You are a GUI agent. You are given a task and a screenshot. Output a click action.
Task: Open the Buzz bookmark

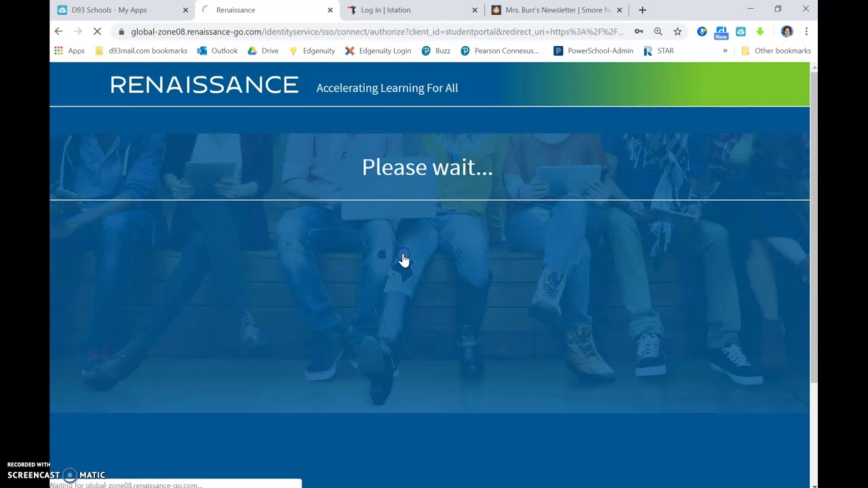[436, 51]
